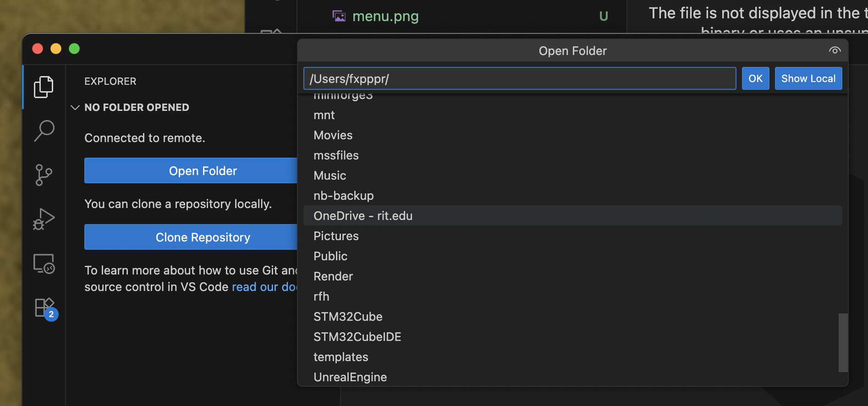Click the menu.png file icon
This screenshot has height=406, width=868.
(339, 16)
